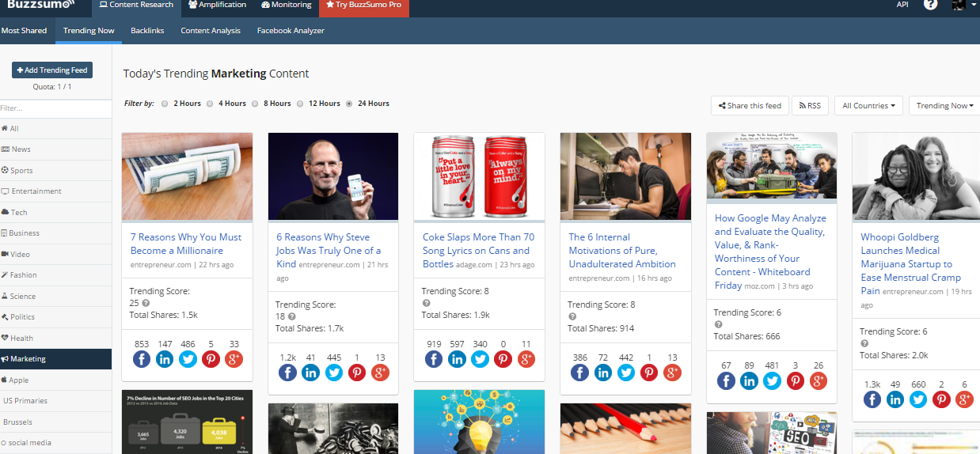Share the Millionaire article on Twitter
This screenshot has height=454, width=980.
tap(188, 359)
